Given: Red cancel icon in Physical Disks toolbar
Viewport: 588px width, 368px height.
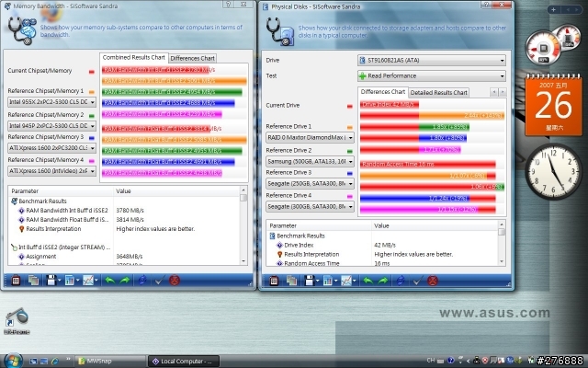Looking at the screenshot, I should pos(433,281).
